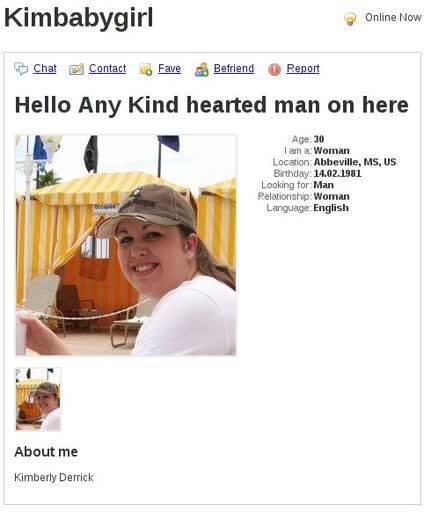Image resolution: width=431 pixels, height=512 pixels.
Task: Open the Chat link
Action: [45, 68]
